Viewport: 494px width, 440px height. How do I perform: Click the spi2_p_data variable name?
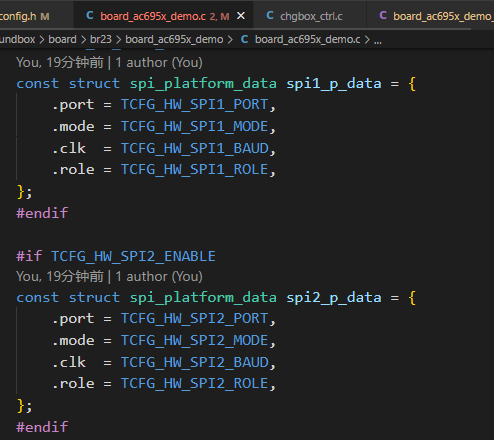click(334, 298)
